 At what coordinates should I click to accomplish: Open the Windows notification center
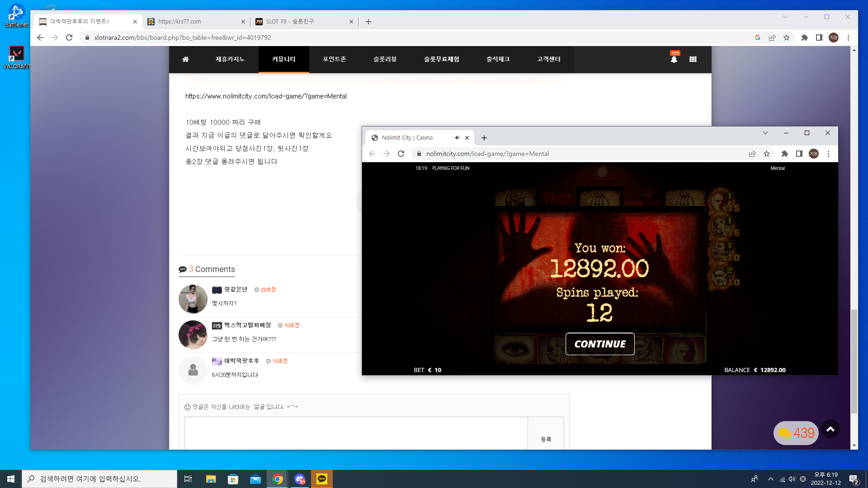pos(854,479)
